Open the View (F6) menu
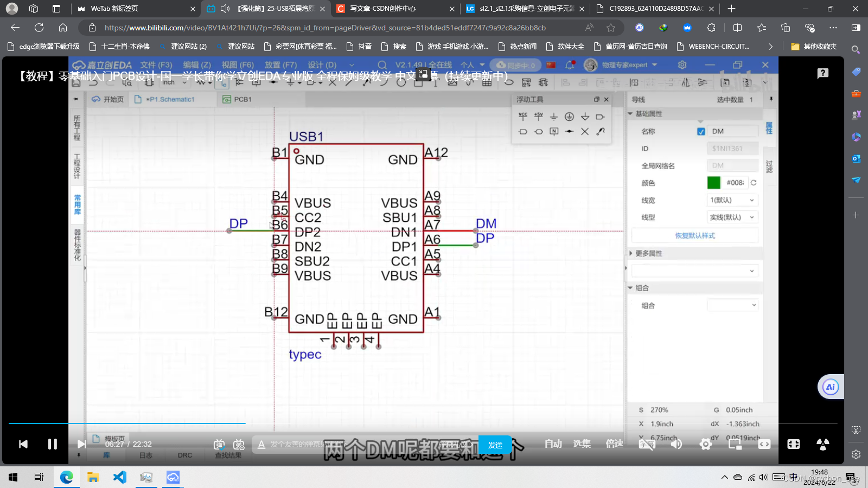This screenshot has width=868, height=488. (238, 65)
